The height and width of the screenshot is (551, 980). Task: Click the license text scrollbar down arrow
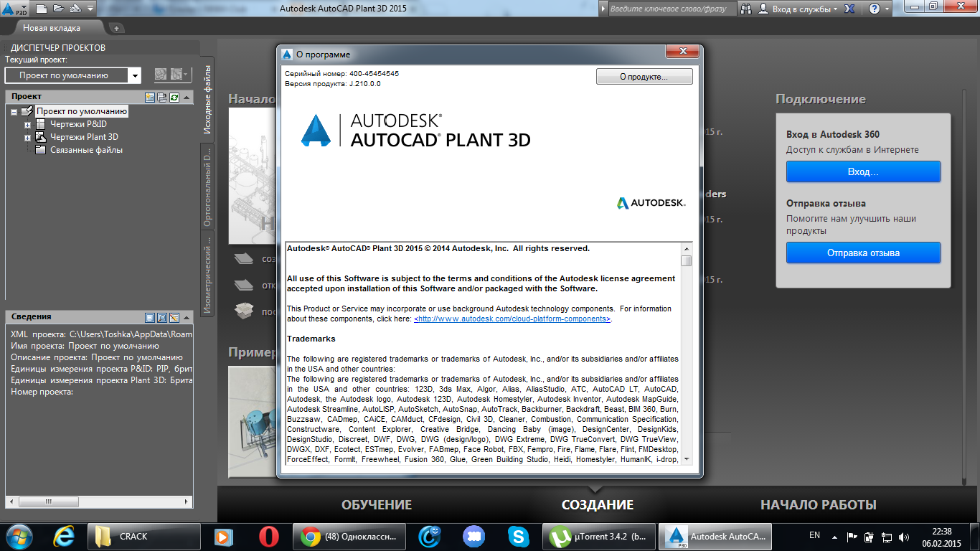(687, 459)
